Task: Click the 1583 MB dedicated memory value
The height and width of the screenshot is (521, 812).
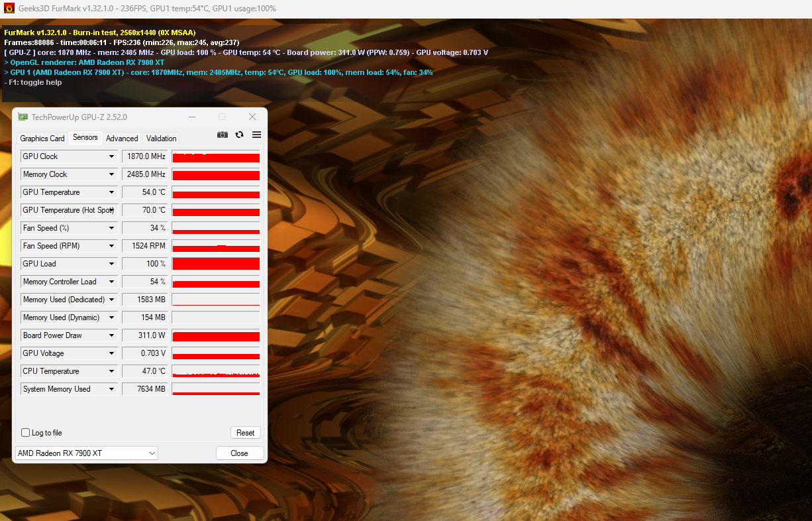Action: pyautogui.click(x=145, y=300)
